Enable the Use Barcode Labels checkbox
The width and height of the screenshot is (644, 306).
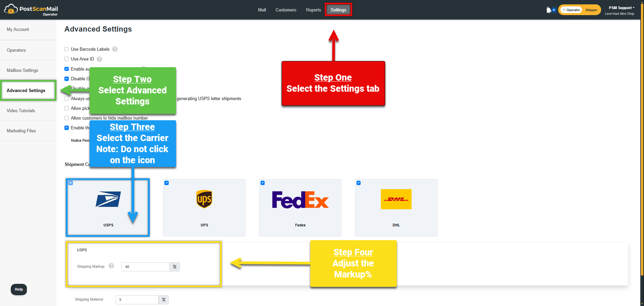(66, 49)
